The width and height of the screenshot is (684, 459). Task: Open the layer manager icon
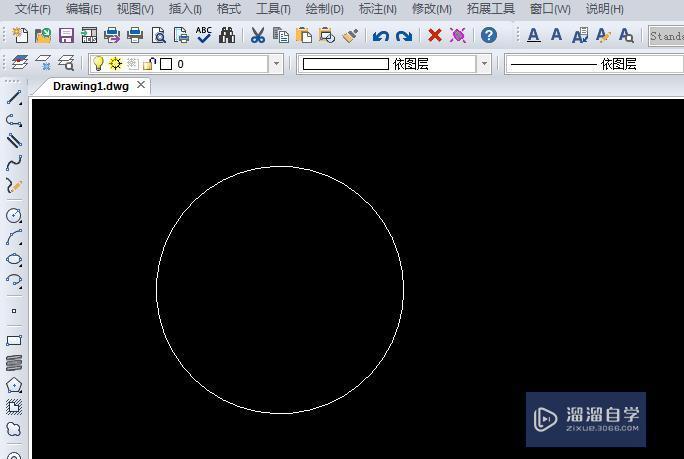pos(20,63)
